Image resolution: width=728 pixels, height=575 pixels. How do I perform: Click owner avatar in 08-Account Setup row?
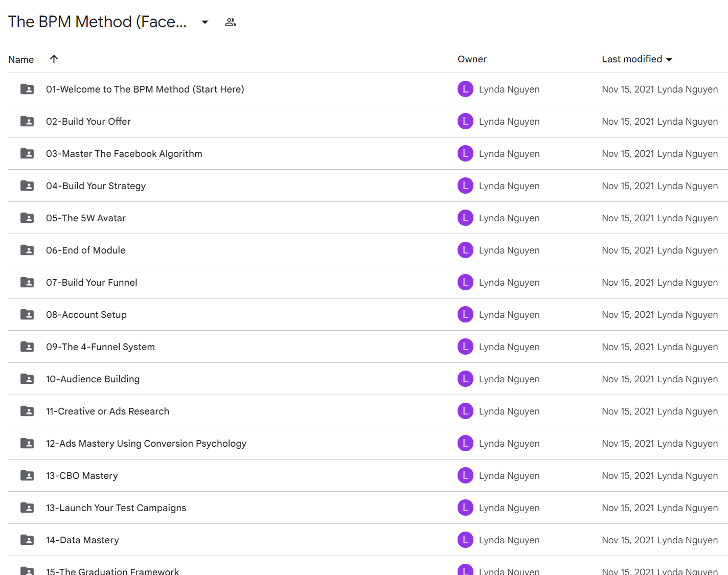pyautogui.click(x=465, y=314)
